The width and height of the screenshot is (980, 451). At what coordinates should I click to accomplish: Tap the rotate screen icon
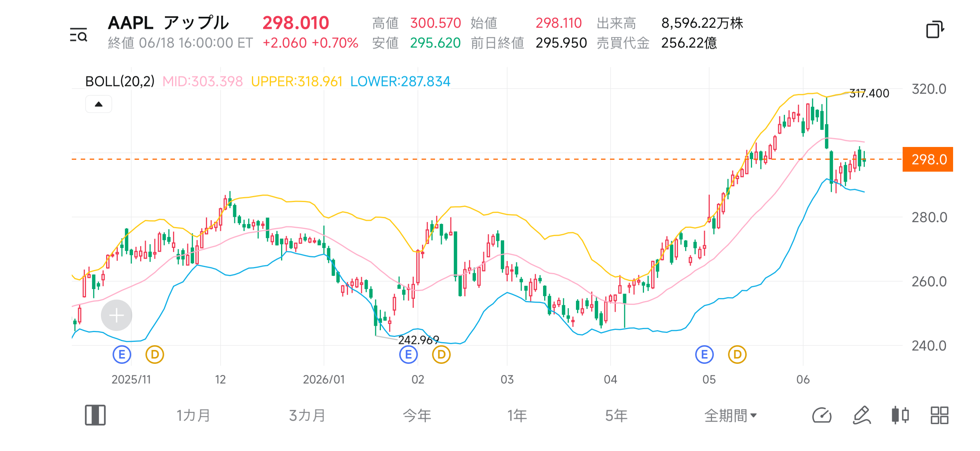click(935, 29)
